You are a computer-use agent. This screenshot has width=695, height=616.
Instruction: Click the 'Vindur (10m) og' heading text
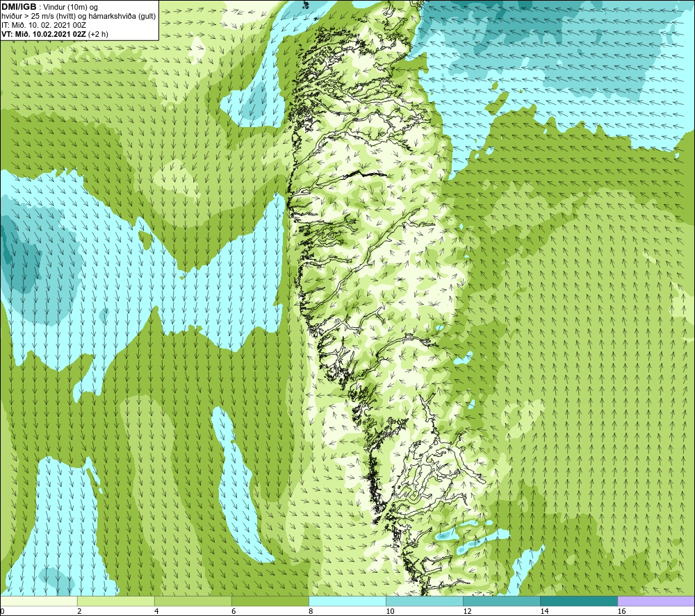[x=70, y=8]
